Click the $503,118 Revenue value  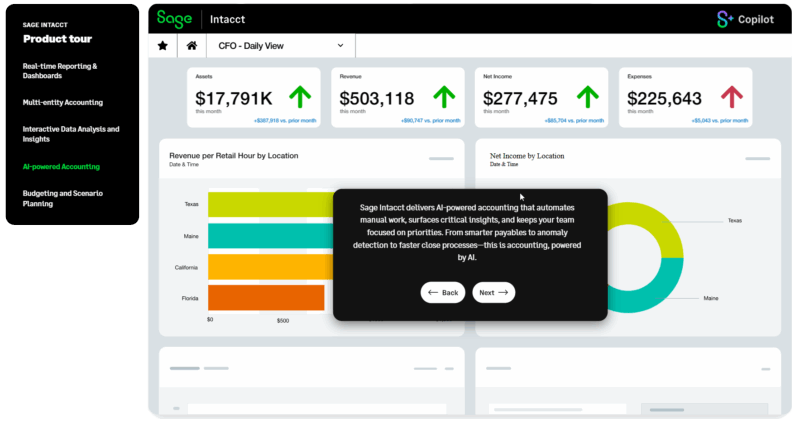377,98
